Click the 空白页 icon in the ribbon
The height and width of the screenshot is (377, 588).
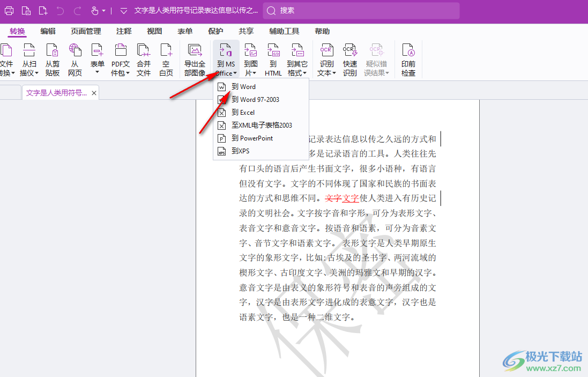point(166,49)
